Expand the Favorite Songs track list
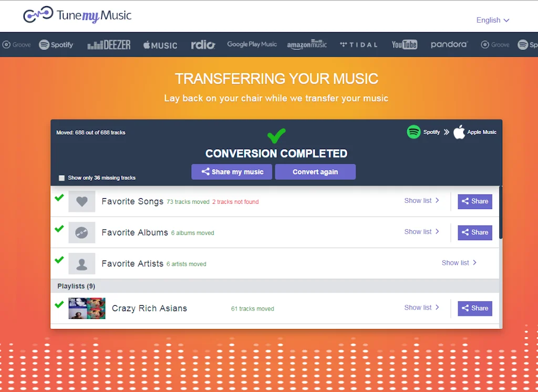 (422, 200)
